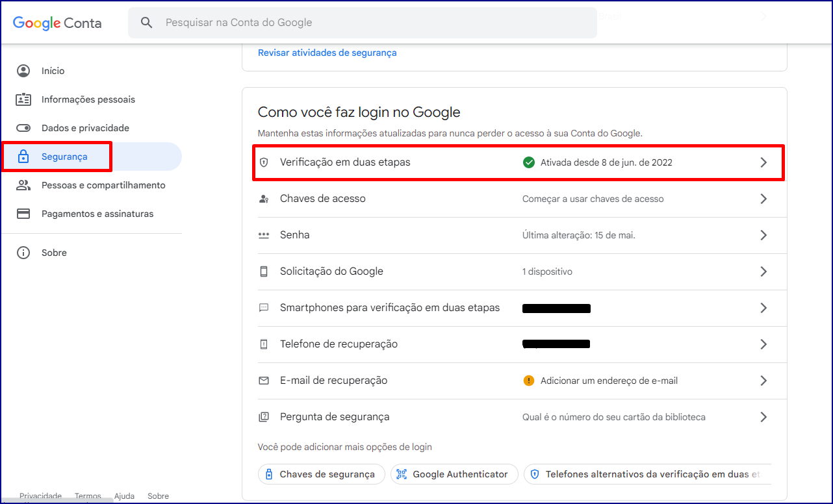Open Pagamentos e assinaturas section
Viewport: 833px width, 504px height.
pyautogui.click(x=91, y=214)
